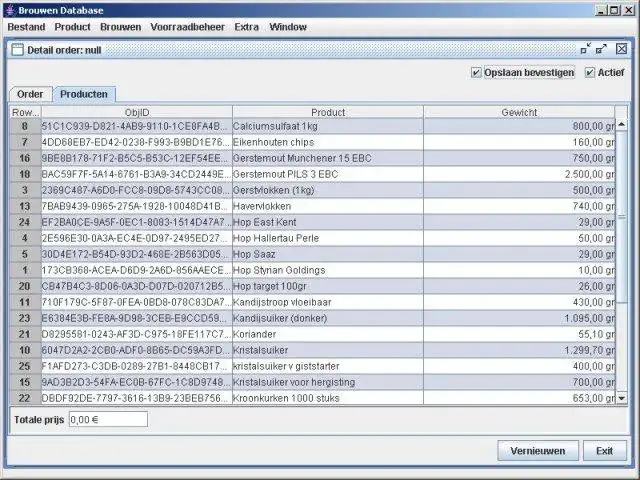This screenshot has width=640, height=480.
Task: Click the Detail order internal frame icon
Action: pyautogui.click(x=18, y=50)
